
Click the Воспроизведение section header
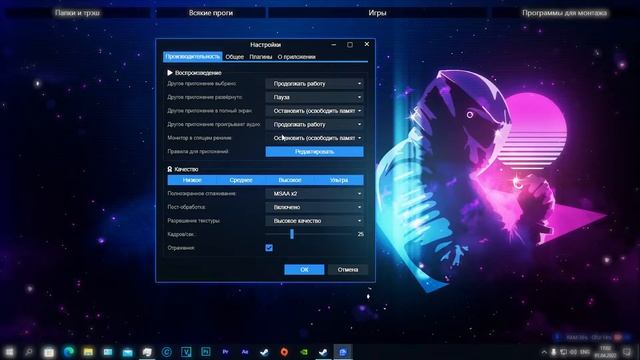[194, 73]
